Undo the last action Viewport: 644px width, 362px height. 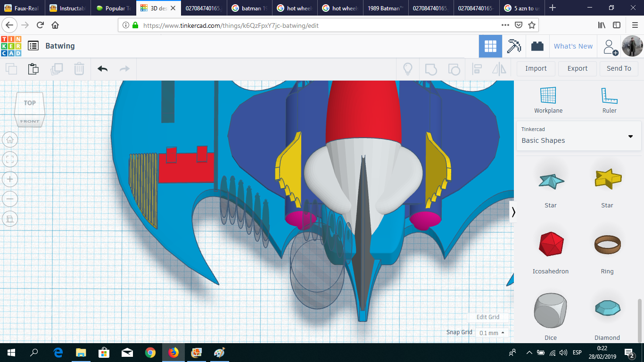(x=102, y=69)
